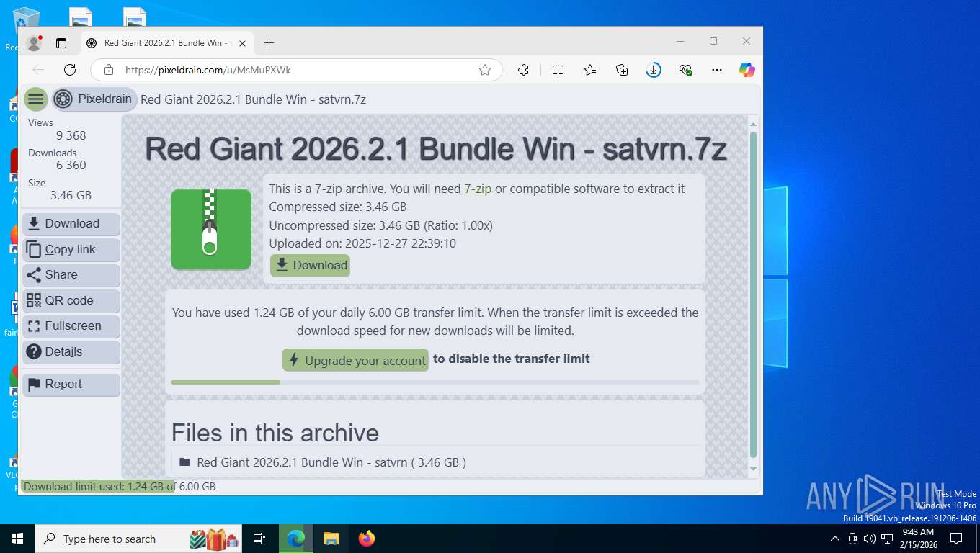Open Browser essentials heart icon

(685, 70)
